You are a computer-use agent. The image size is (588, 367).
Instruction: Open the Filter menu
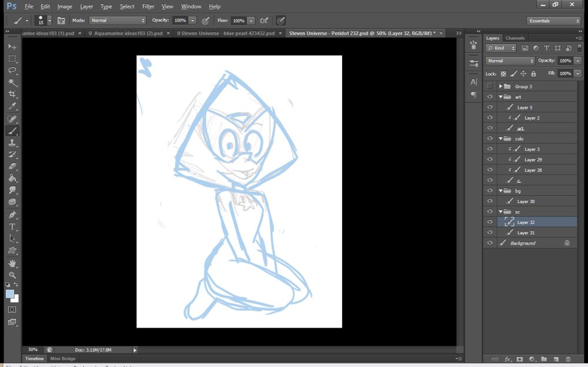[x=148, y=6]
